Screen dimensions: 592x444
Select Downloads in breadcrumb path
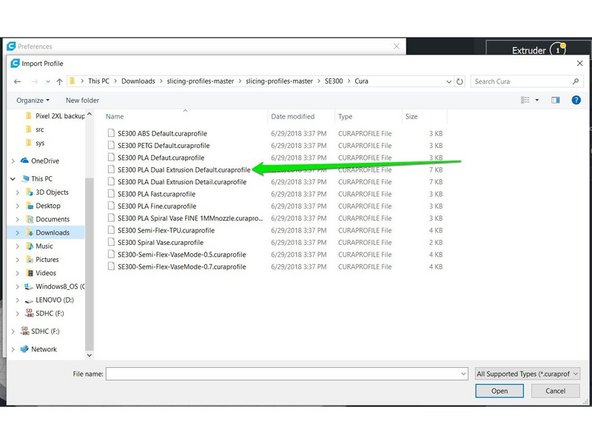[x=138, y=81]
